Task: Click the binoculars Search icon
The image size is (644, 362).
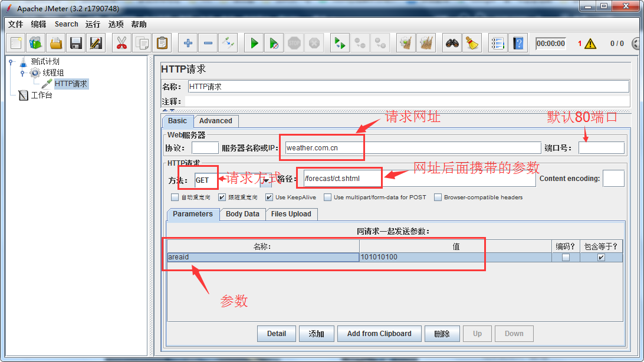Action: click(452, 43)
